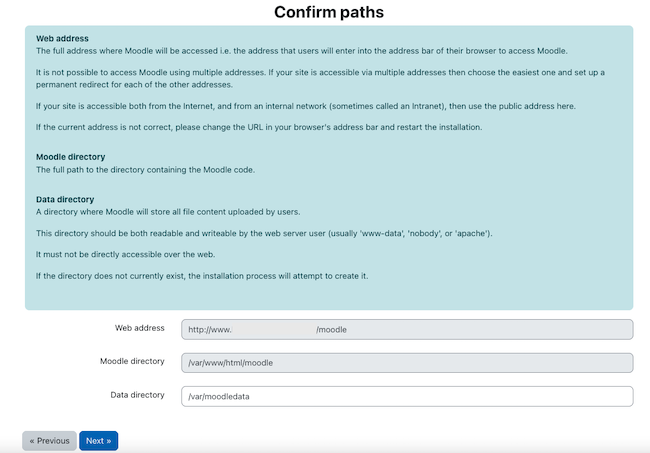Click the "Moodle directory" form label
The image size is (650, 453).
click(x=132, y=361)
